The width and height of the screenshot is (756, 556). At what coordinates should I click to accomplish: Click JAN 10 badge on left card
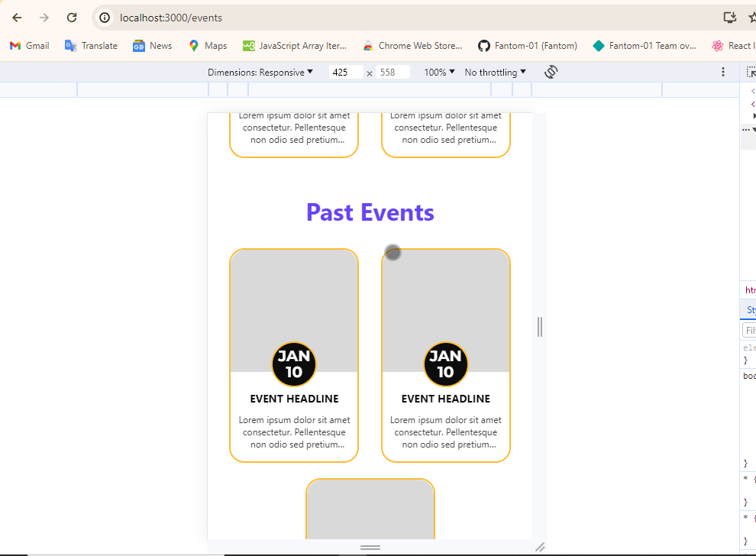point(294,364)
